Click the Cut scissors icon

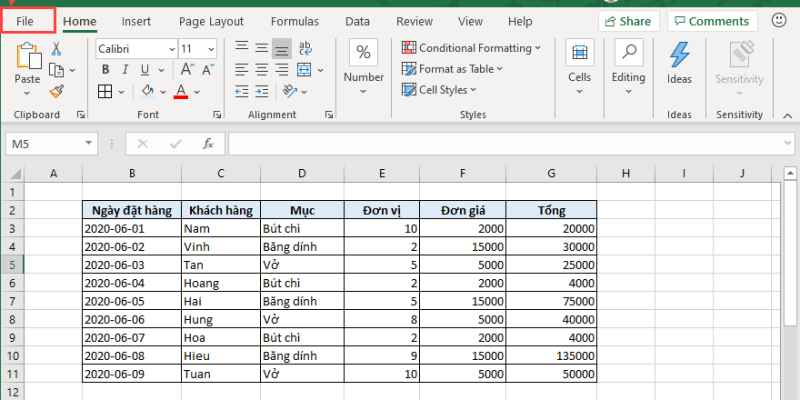click(56, 48)
